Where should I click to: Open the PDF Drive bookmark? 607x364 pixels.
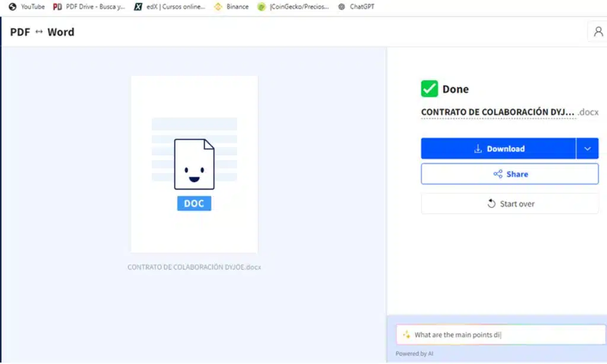coord(88,7)
